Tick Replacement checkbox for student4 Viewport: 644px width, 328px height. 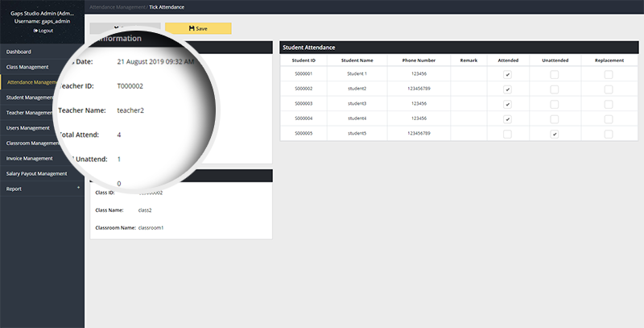(608, 118)
